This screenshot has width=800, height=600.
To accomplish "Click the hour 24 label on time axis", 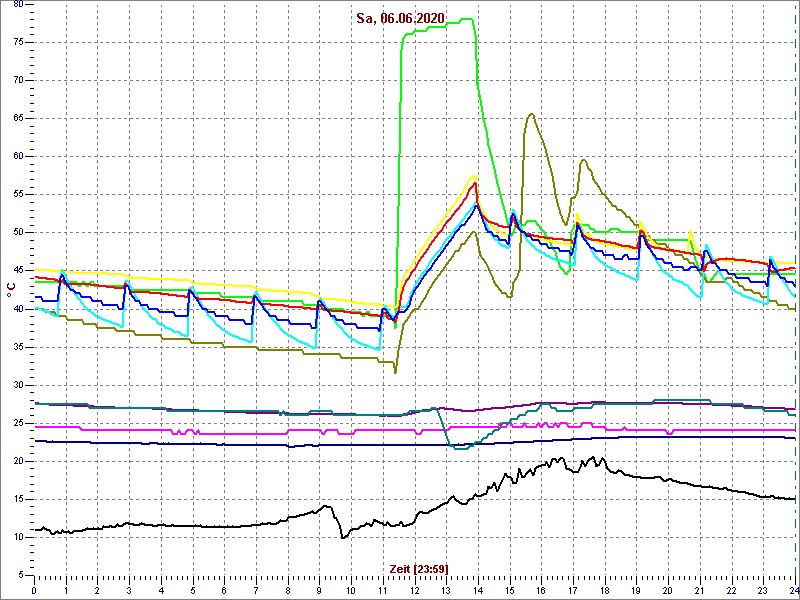I will pos(793,591).
